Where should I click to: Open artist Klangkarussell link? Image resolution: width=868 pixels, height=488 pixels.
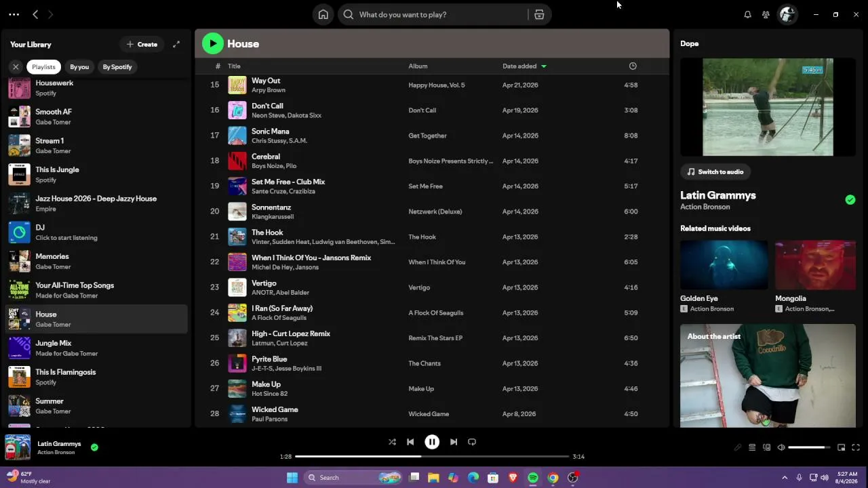(273, 217)
